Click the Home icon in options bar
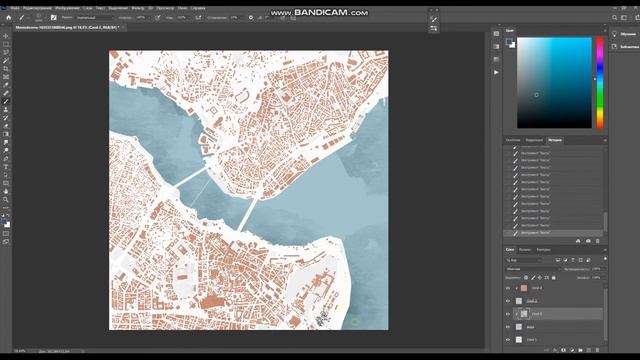The image size is (640, 360). [x=9, y=18]
